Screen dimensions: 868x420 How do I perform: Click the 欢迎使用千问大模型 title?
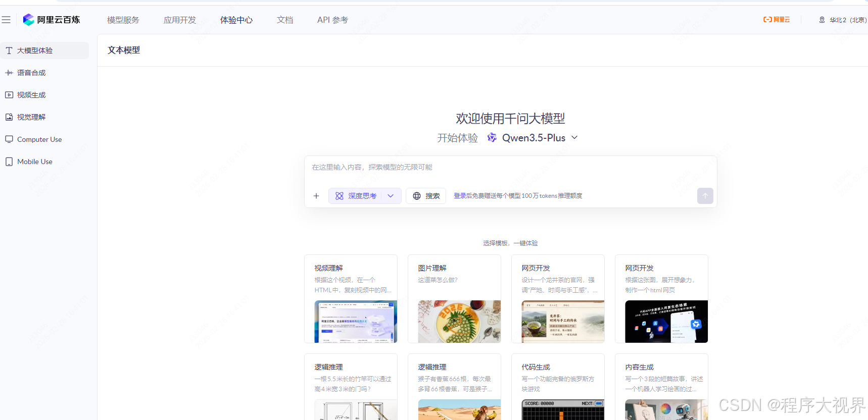[x=510, y=119]
